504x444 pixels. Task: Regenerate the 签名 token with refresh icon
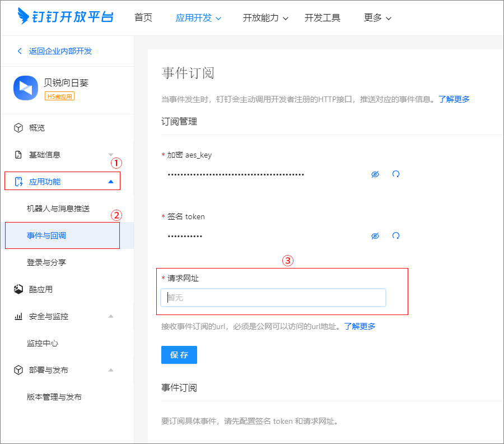coord(396,236)
